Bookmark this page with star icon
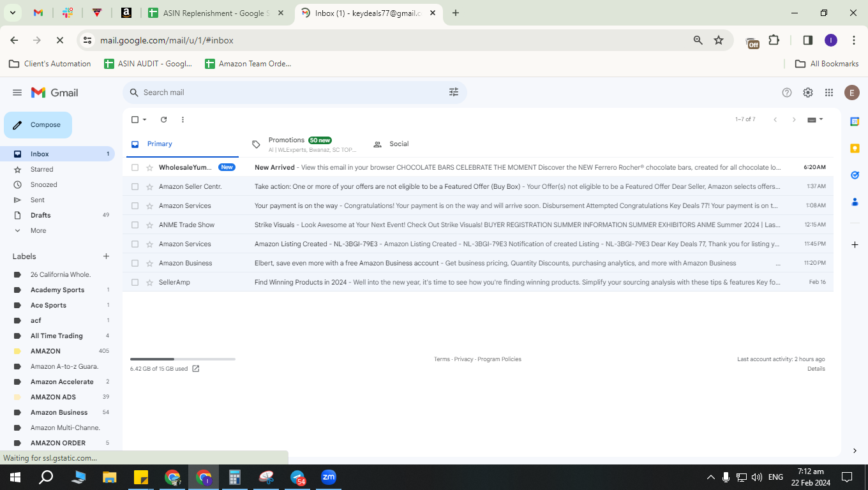Viewport: 868px width, 490px height. [719, 40]
